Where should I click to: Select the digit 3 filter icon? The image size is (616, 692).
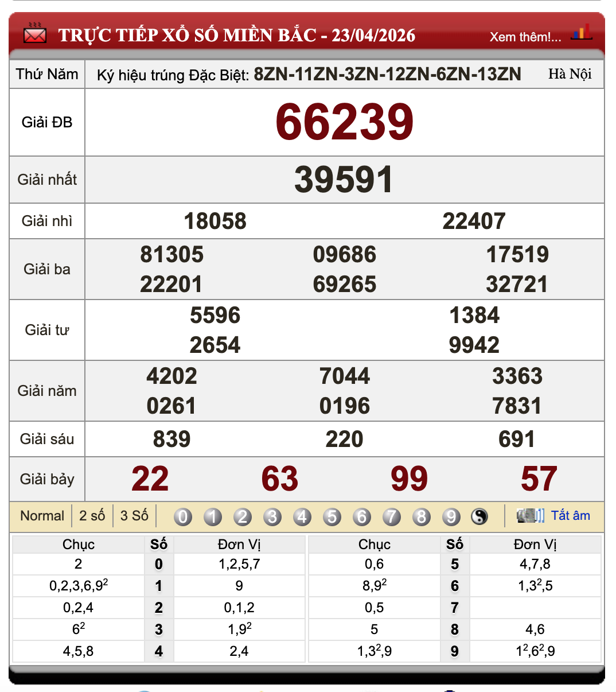pyautogui.click(x=272, y=516)
